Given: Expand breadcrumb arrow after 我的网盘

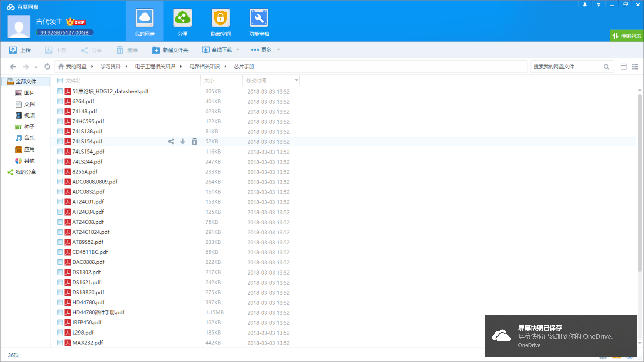Looking at the screenshot, I should pos(92,66).
